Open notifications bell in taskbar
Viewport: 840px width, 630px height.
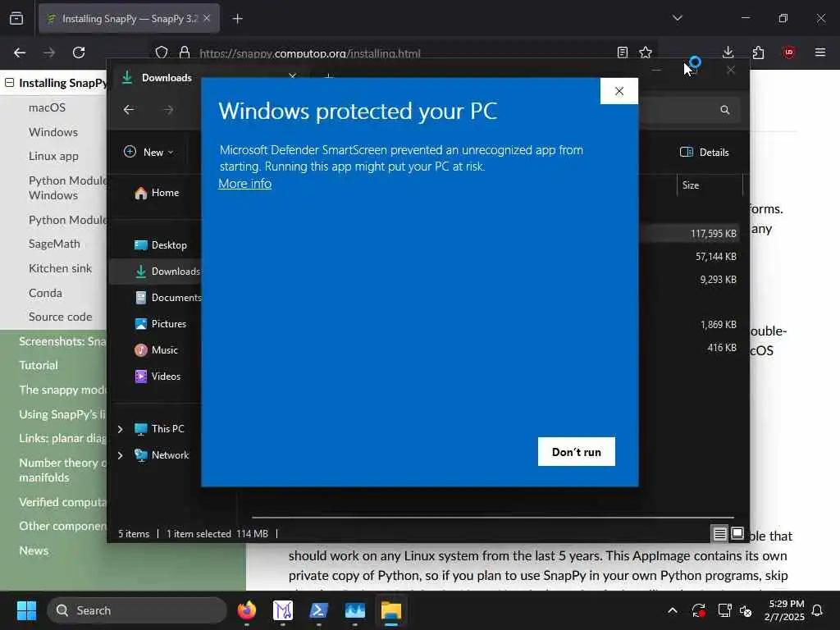tap(817, 610)
